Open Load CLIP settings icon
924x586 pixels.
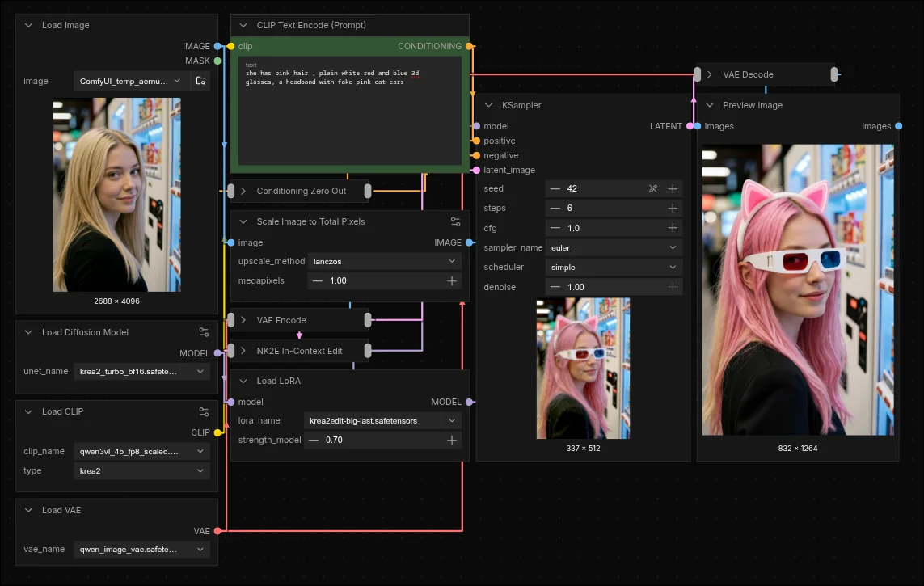point(204,411)
